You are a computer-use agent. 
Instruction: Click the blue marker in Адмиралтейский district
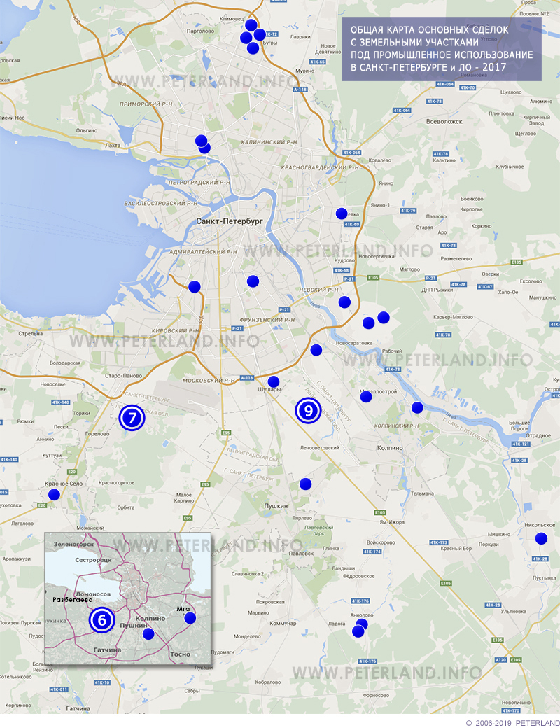tap(253, 281)
